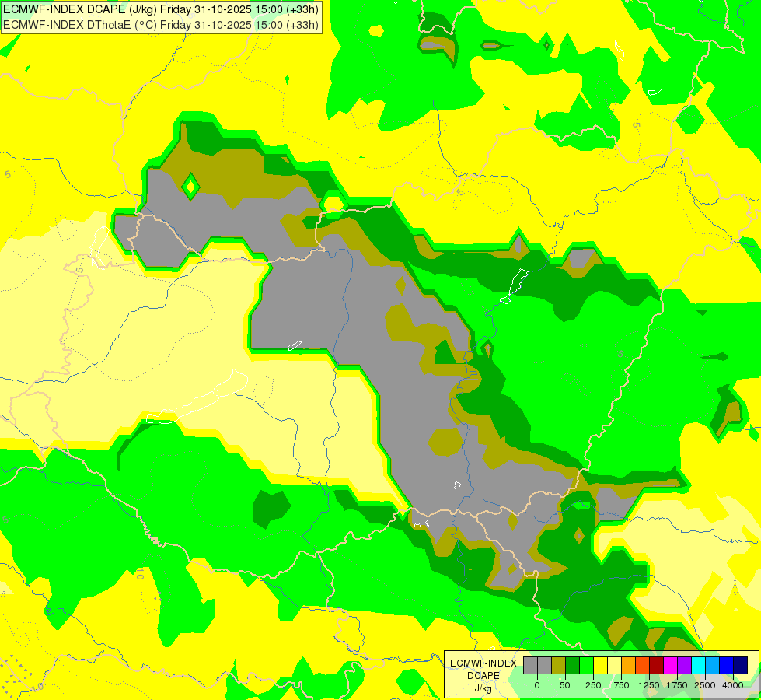The height and width of the screenshot is (700, 761).
Task: Click the sky blue legend swatch
Action: tap(713, 665)
